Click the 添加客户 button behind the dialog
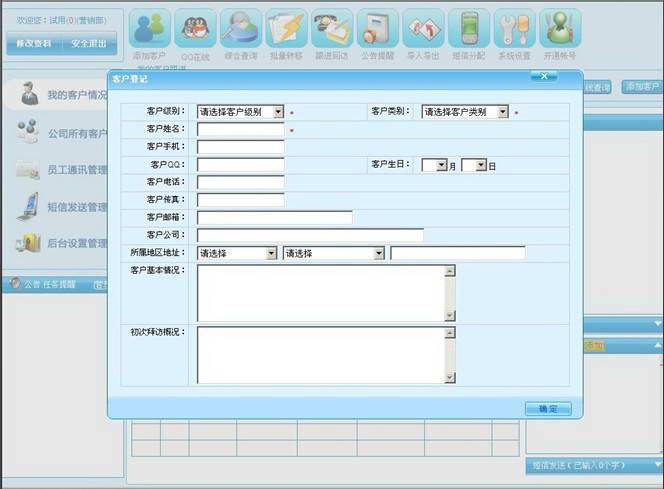The image size is (664, 489). 642,87
